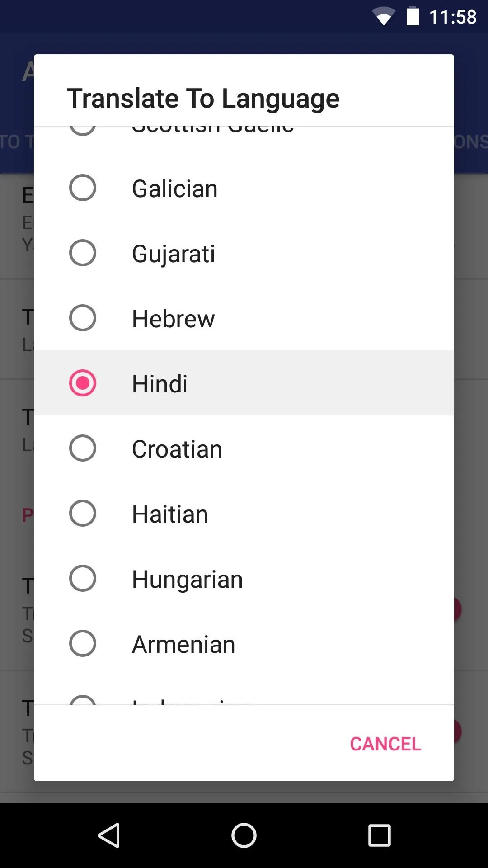
Task: Pick Croatian from the language list
Action: pyautogui.click(x=177, y=449)
